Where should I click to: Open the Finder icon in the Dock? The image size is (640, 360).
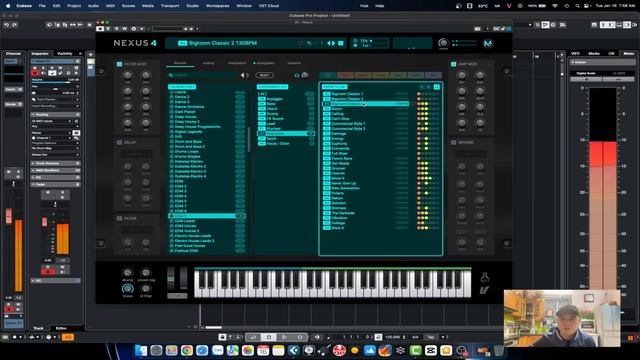pyautogui.click(x=141, y=350)
